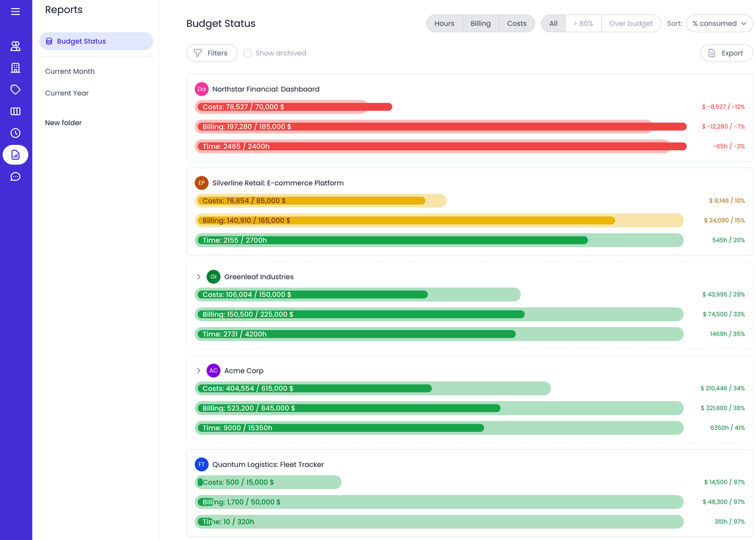Click the $ 74,500 / 33% value
The image size is (756, 540).
pyautogui.click(x=724, y=314)
